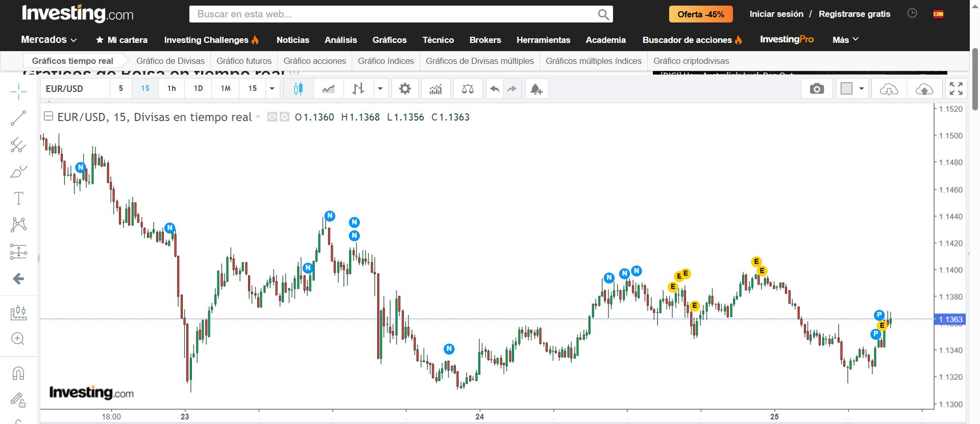Expand the Más menu
The height and width of the screenshot is (424, 980).
[845, 40]
